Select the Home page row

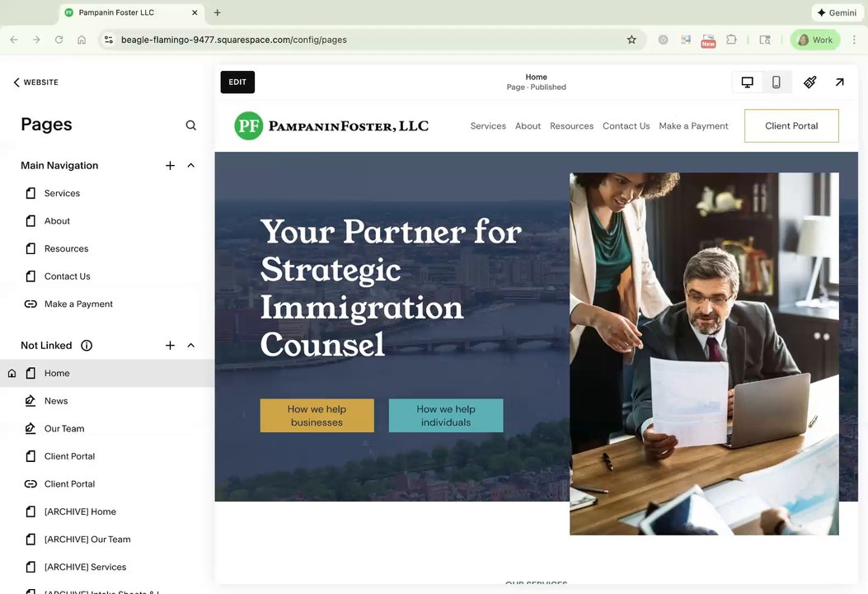point(107,374)
